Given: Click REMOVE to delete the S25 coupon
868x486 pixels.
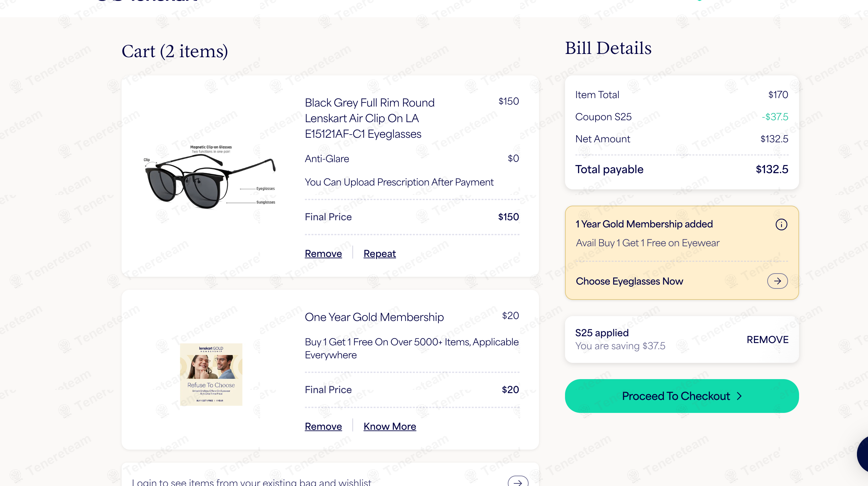Looking at the screenshot, I should pyautogui.click(x=767, y=339).
